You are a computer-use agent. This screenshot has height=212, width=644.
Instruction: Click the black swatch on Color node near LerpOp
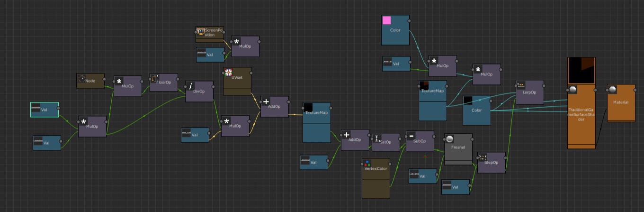click(x=468, y=100)
